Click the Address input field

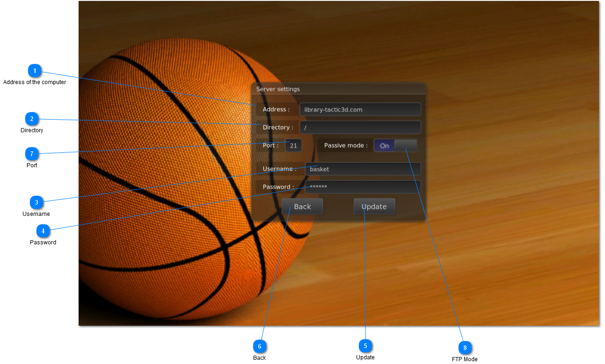[360, 110]
